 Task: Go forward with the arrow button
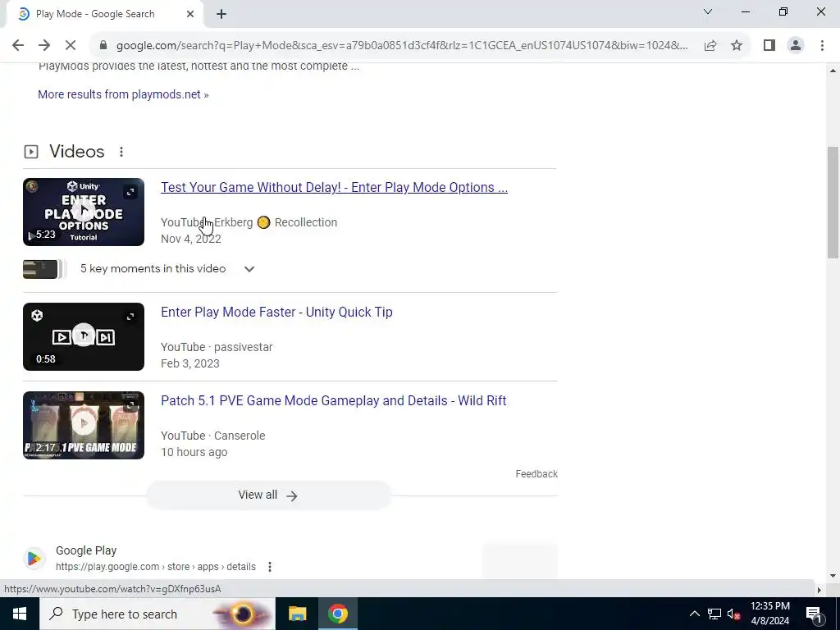pyautogui.click(x=44, y=46)
